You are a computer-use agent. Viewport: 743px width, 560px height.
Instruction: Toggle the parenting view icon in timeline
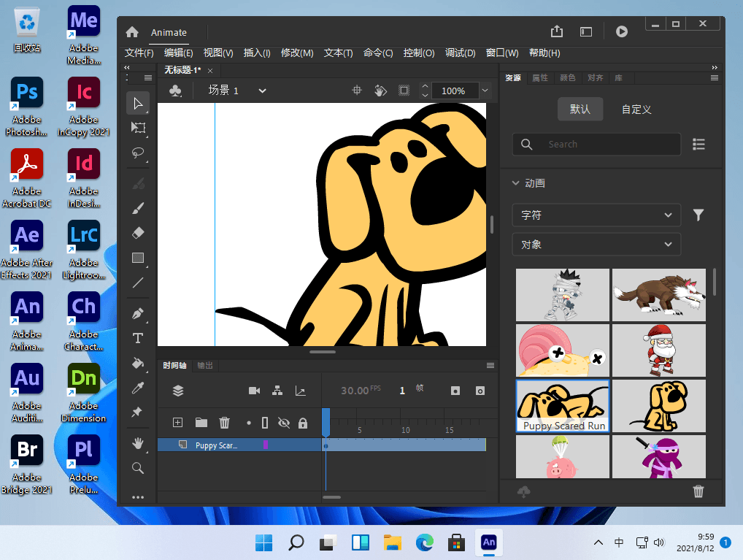(277, 391)
